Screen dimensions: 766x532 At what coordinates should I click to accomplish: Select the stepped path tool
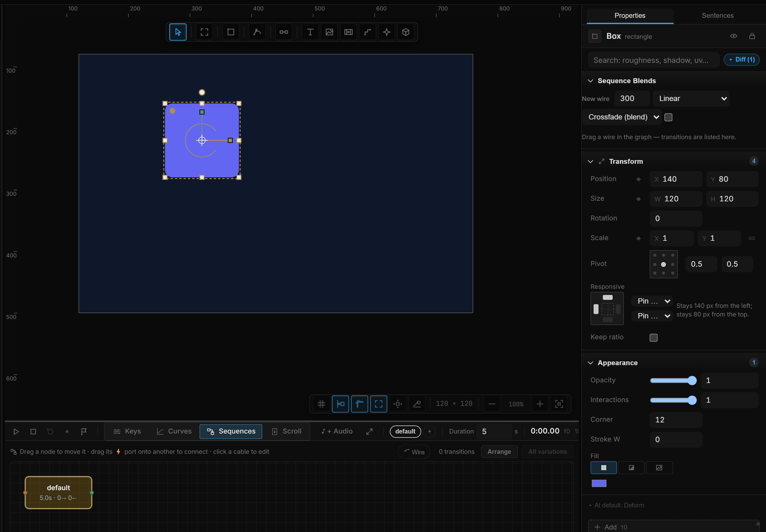click(367, 32)
